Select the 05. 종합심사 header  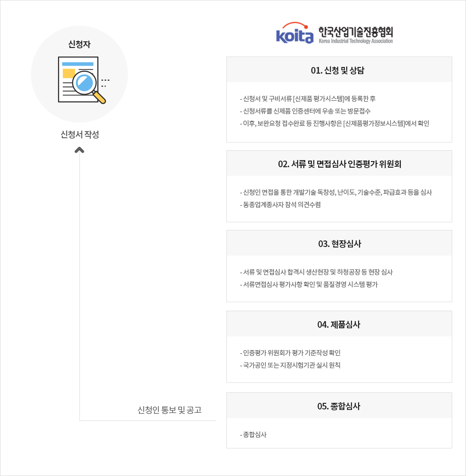(339, 406)
